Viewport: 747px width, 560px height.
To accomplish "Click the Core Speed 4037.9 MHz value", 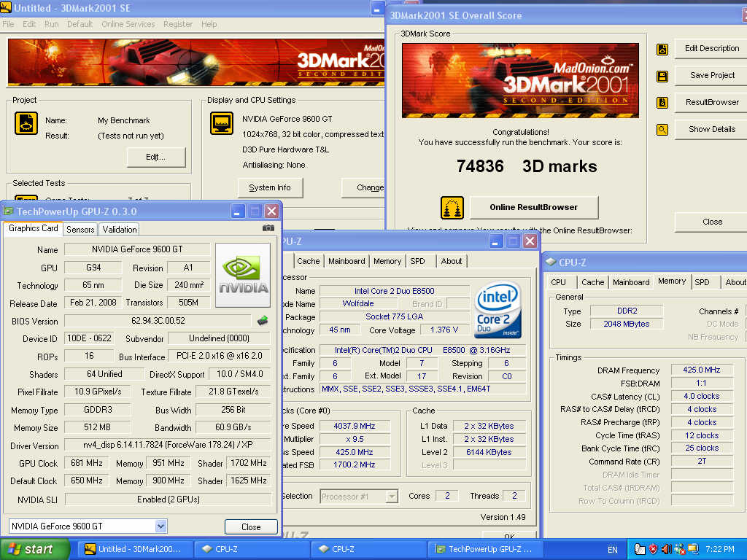I will coord(355,426).
